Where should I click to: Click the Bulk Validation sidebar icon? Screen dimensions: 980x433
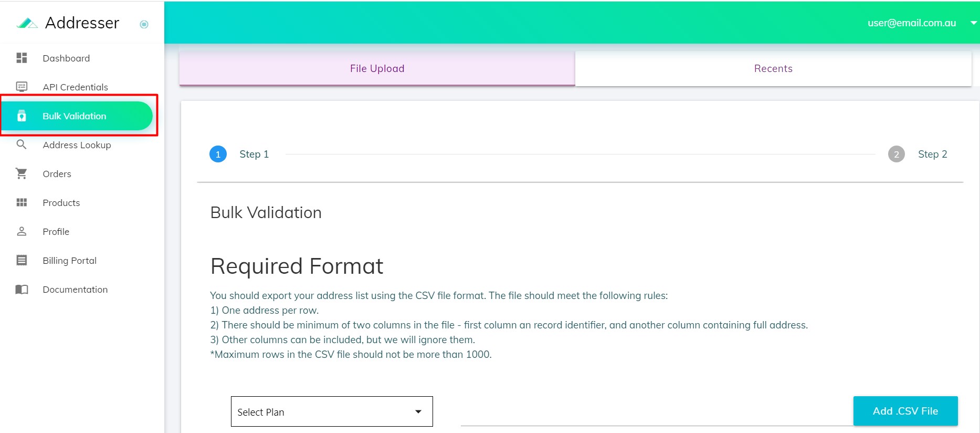(x=22, y=116)
